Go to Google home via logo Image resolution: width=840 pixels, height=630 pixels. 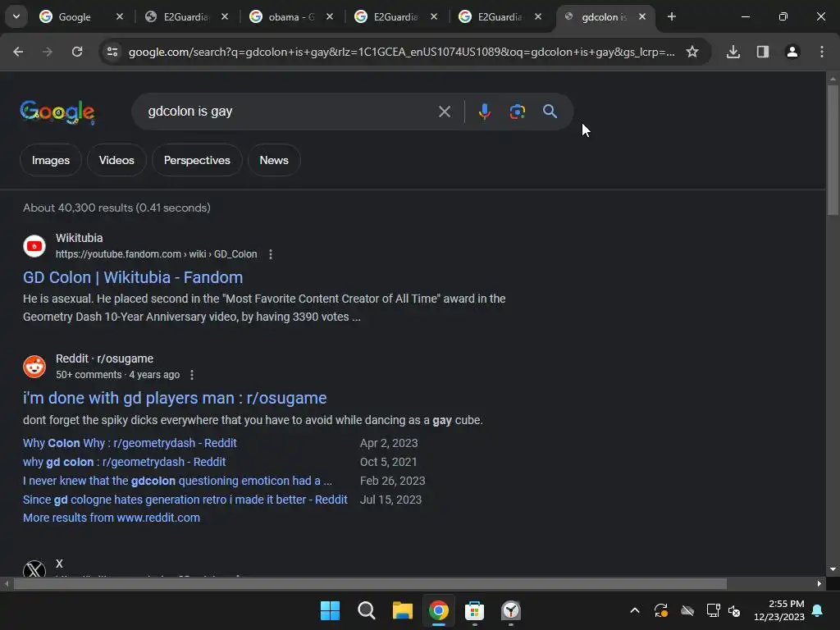coord(57,112)
